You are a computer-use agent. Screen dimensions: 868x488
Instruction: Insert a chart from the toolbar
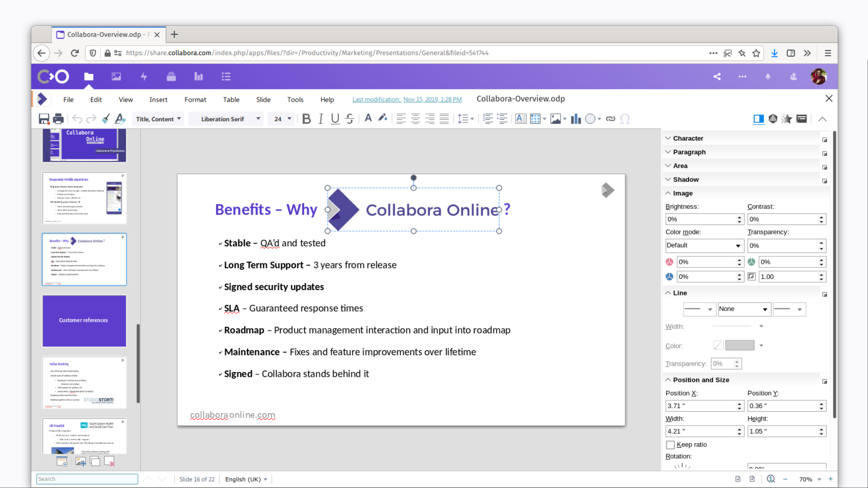tap(576, 119)
